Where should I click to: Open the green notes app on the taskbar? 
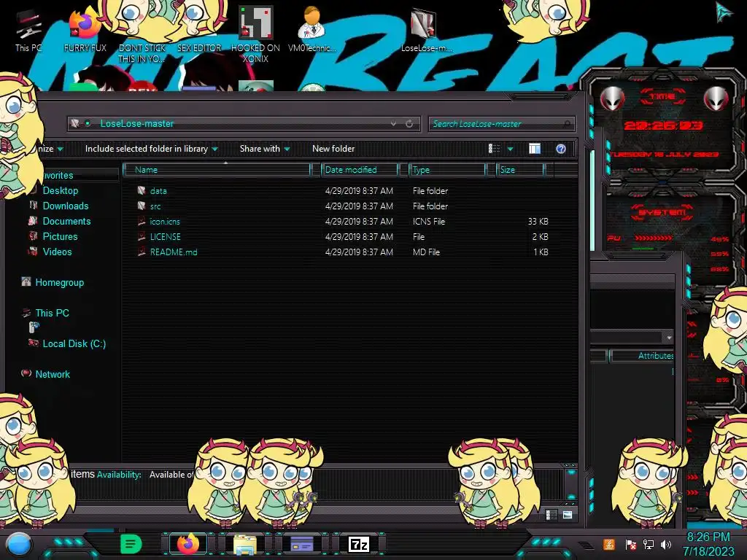131,544
